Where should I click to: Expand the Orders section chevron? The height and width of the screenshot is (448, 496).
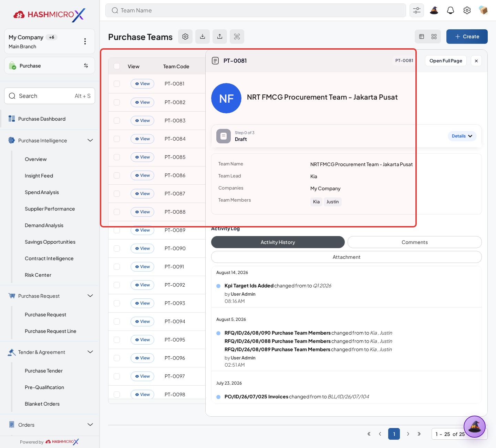(90, 425)
